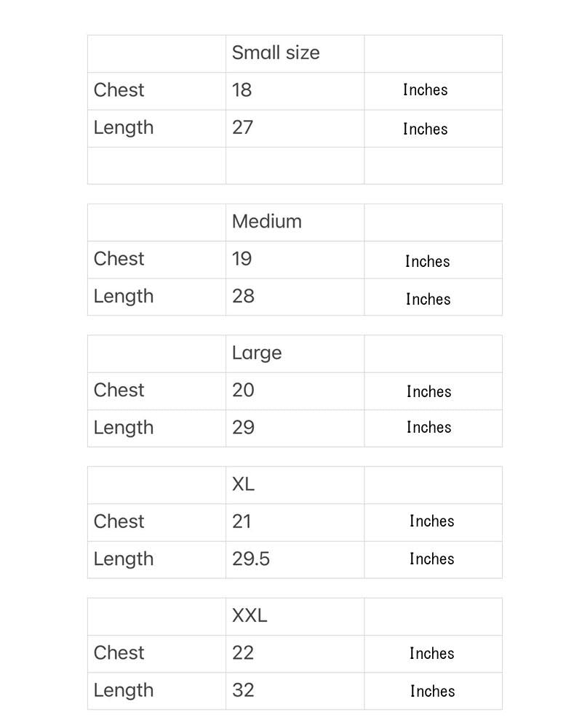Select the length value 27 cell
The image size is (582, 728).
coord(243,128)
